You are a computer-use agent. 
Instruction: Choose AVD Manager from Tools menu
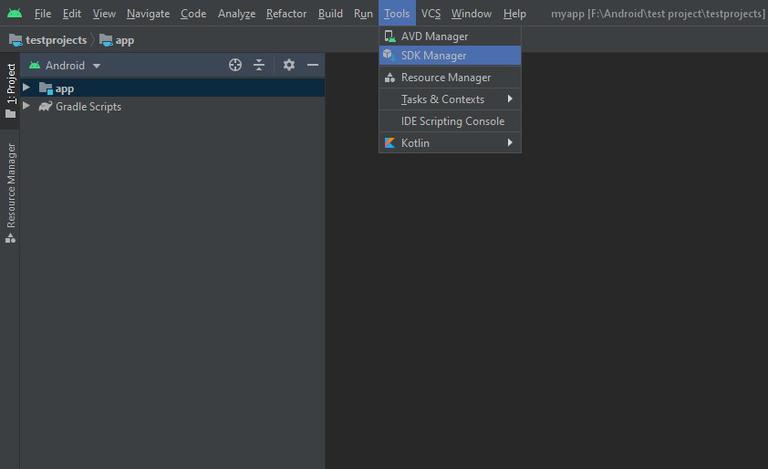coord(450,36)
